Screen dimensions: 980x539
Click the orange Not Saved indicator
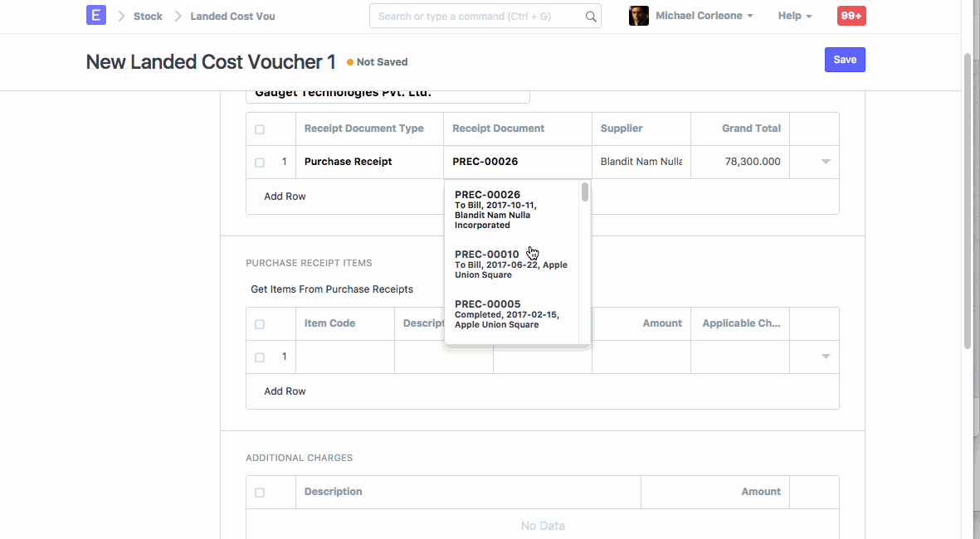pos(377,61)
